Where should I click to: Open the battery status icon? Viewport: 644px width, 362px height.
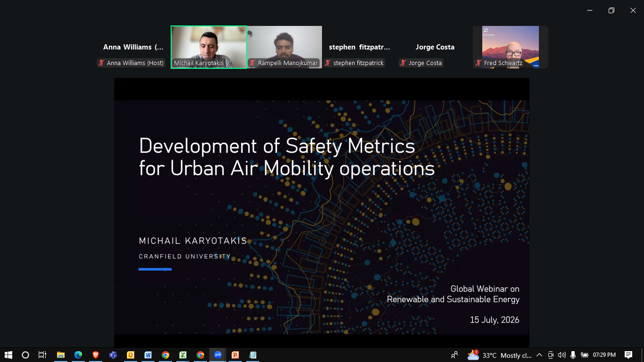(585, 355)
